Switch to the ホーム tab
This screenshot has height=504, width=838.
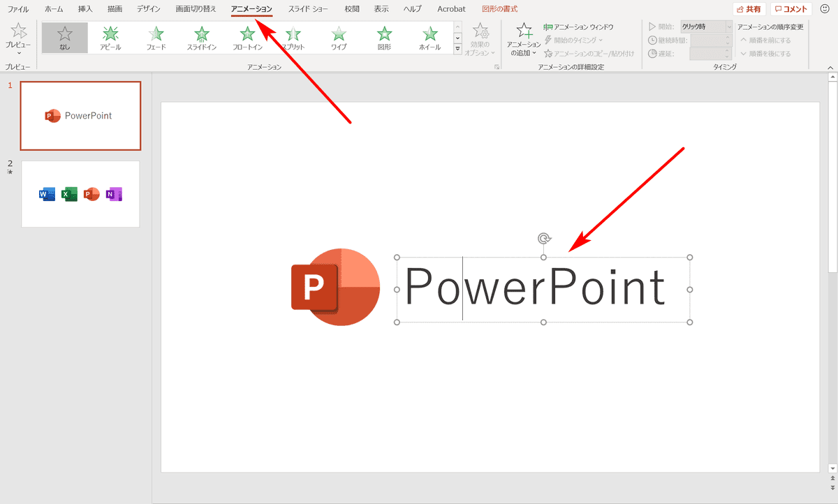click(54, 9)
